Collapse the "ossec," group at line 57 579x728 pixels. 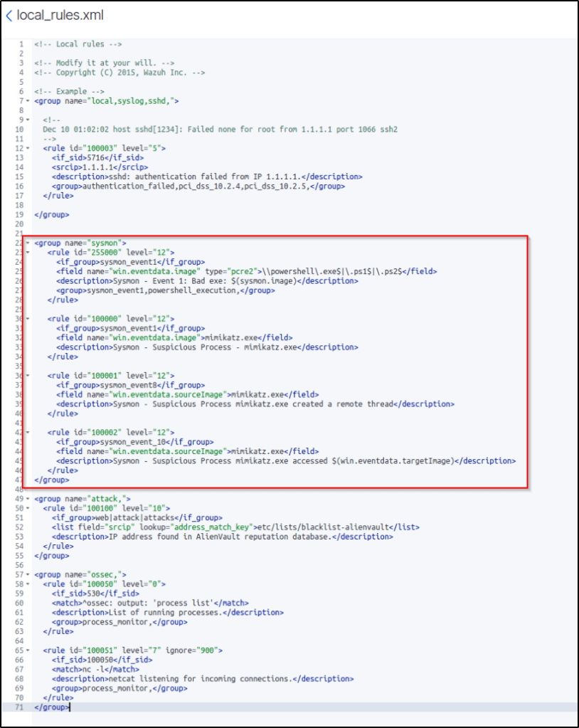[28, 574]
